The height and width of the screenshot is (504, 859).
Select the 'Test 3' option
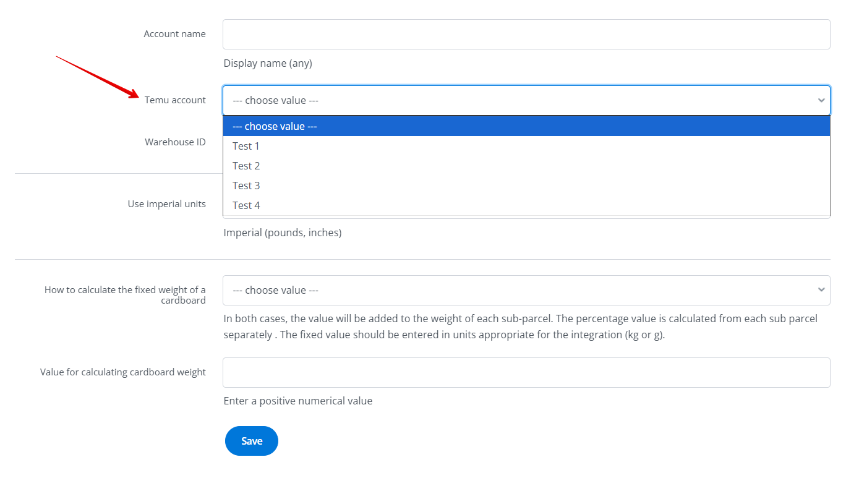coord(246,186)
